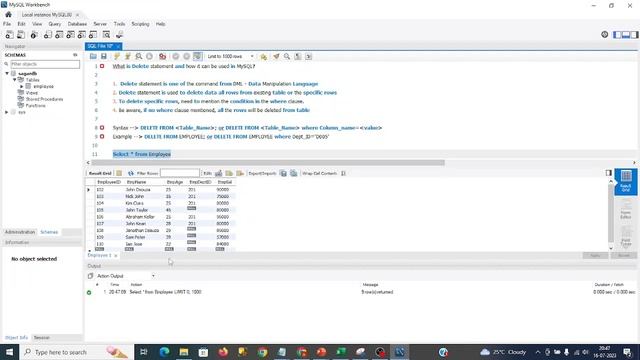Collapse the sagardb schema node
The image size is (640, 360).
coord(7,73)
